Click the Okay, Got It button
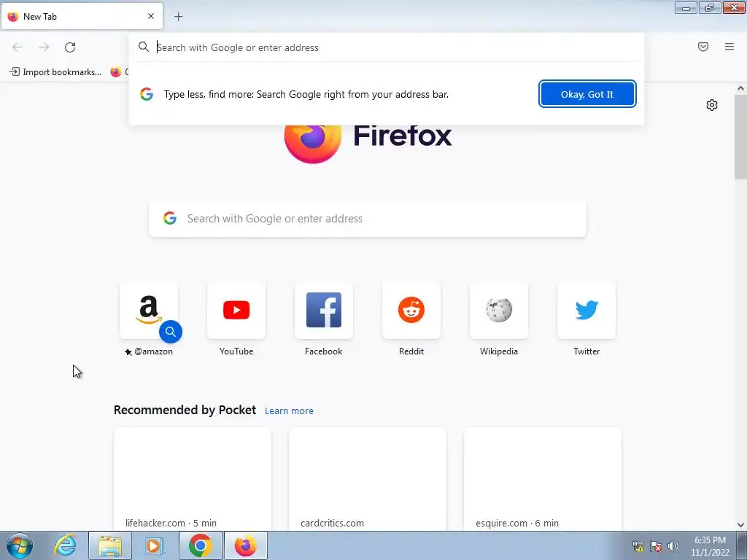The image size is (747, 560). coord(587,94)
